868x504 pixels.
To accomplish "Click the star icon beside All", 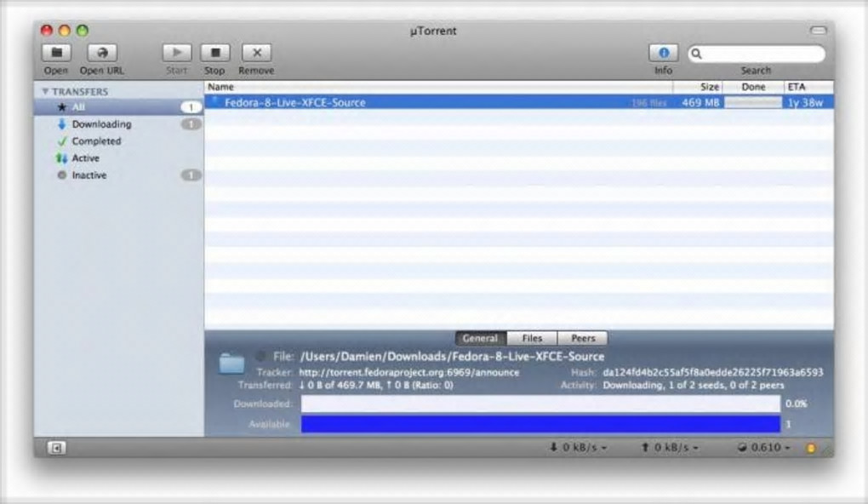I will (61, 107).
